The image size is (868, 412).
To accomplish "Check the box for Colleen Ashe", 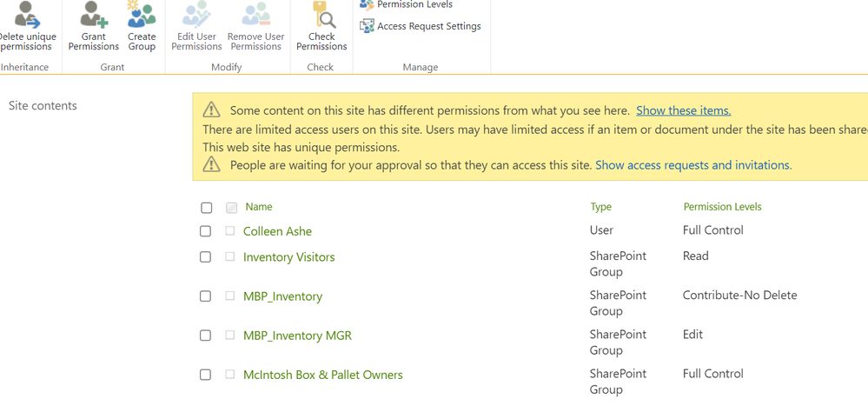I will pos(205,231).
